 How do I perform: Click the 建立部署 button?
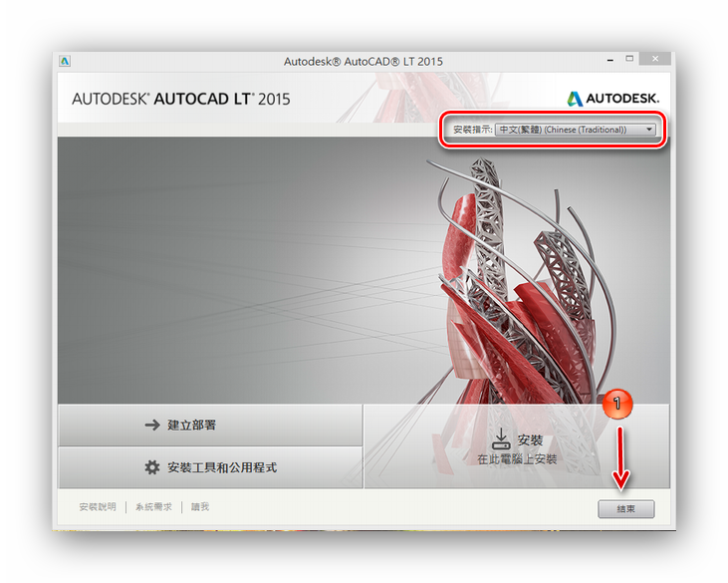click(210, 426)
